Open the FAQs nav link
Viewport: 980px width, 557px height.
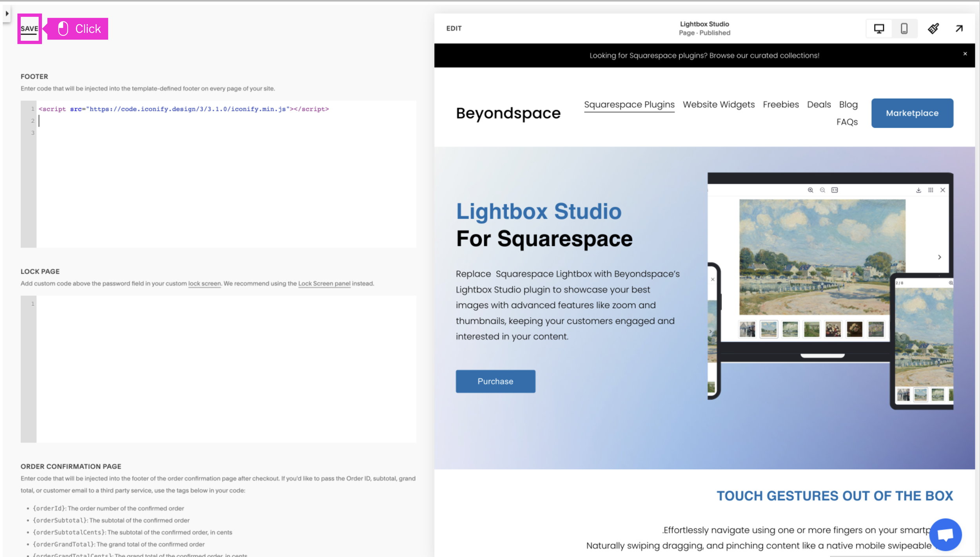coord(847,122)
